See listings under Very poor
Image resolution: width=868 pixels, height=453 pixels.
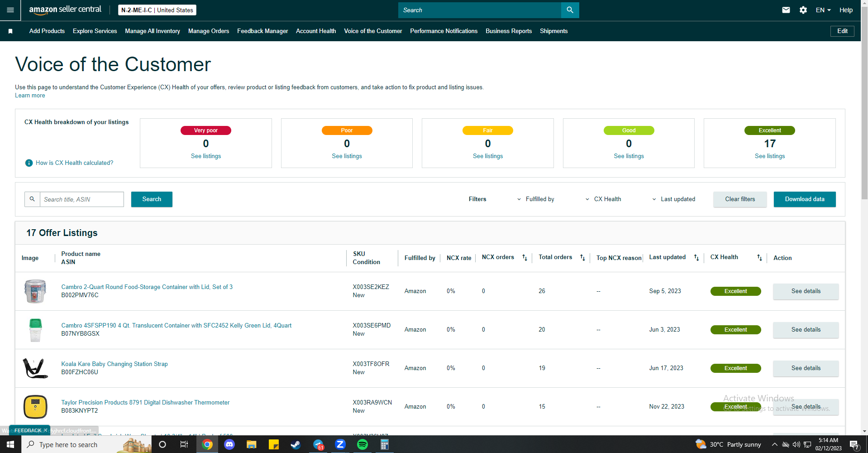tap(206, 156)
